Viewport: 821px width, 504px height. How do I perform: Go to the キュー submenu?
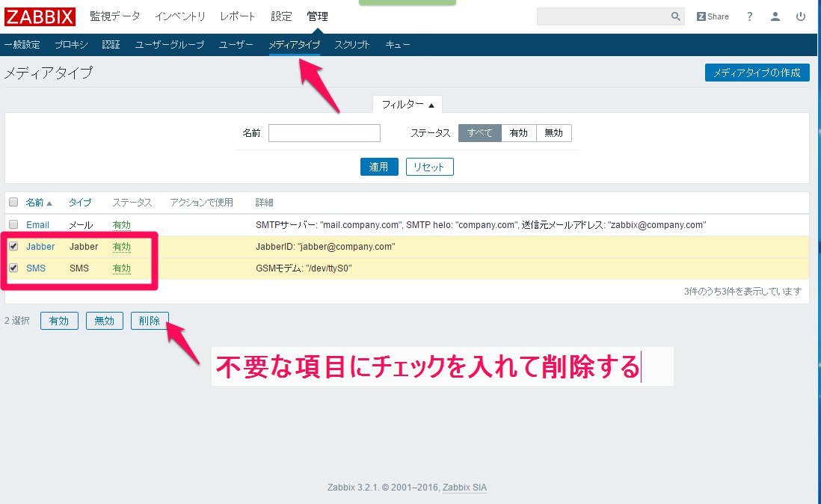pos(397,45)
